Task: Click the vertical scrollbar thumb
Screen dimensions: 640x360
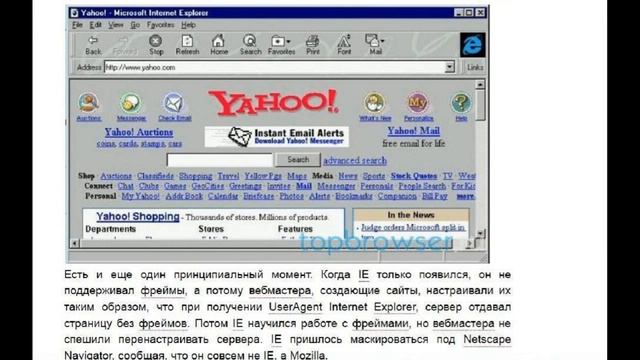Action: pos(480,104)
